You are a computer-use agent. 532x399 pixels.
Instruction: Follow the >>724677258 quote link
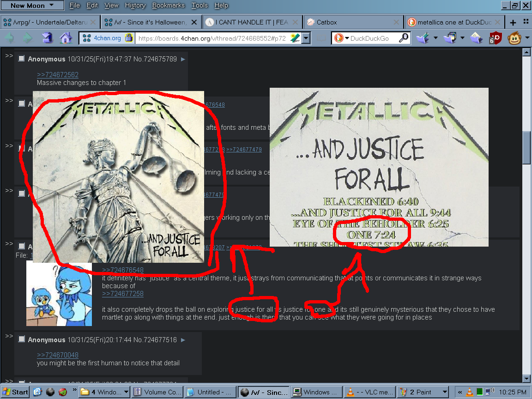tap(123, 294)
